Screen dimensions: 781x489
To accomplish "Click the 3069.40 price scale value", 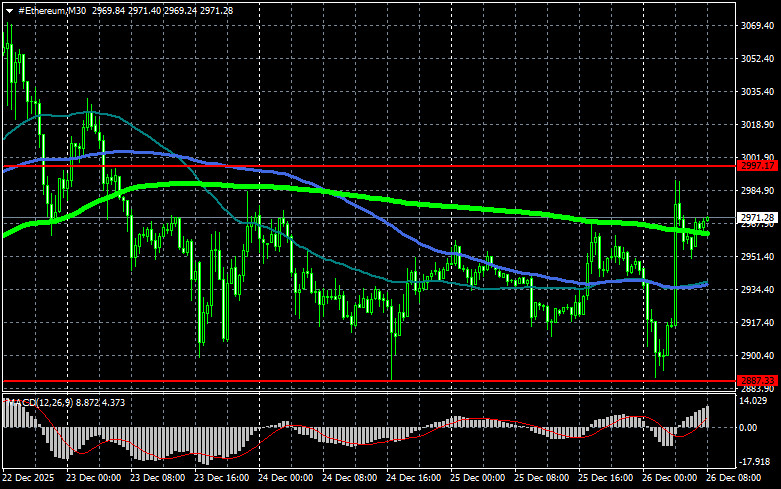I will pyautogui.click(x=758, y=26).
